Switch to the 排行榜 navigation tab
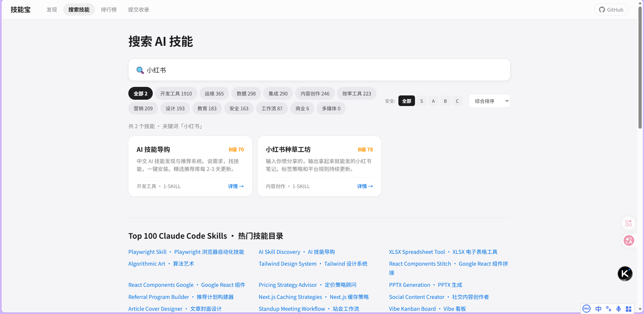The height and width of the screenshot is (314, 644). click(109, 10)
